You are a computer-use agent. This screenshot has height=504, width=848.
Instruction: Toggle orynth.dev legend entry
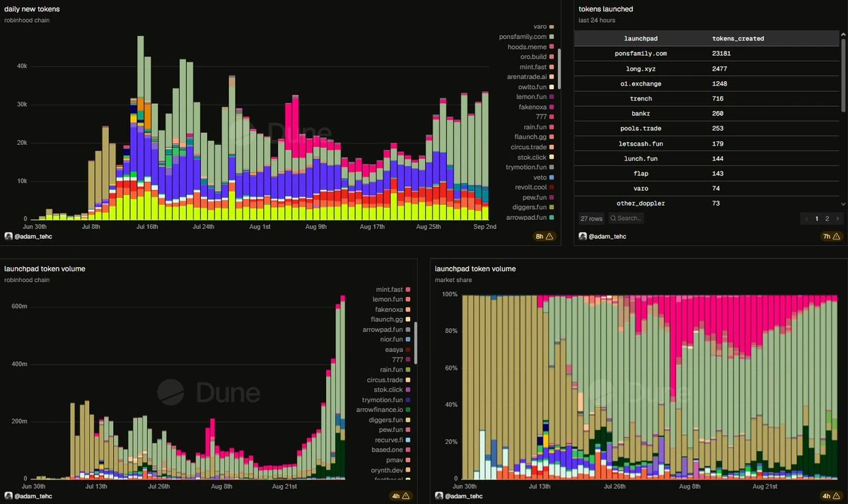click(x=390, y=471)
